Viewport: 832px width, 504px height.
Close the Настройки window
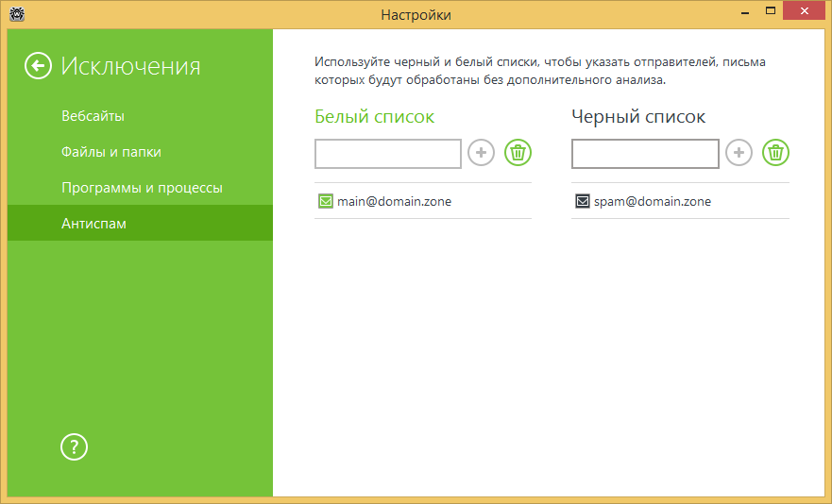click(x=804, y=11)
